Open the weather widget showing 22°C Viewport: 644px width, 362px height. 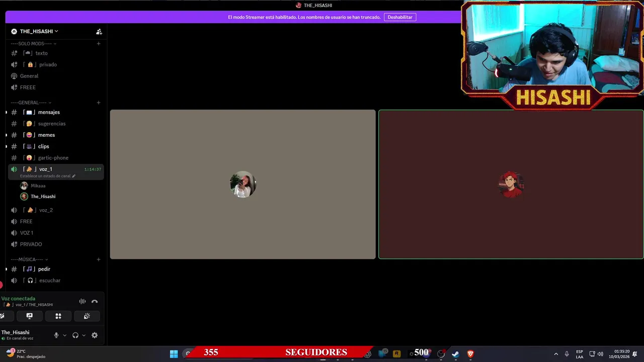pos(25,354)
